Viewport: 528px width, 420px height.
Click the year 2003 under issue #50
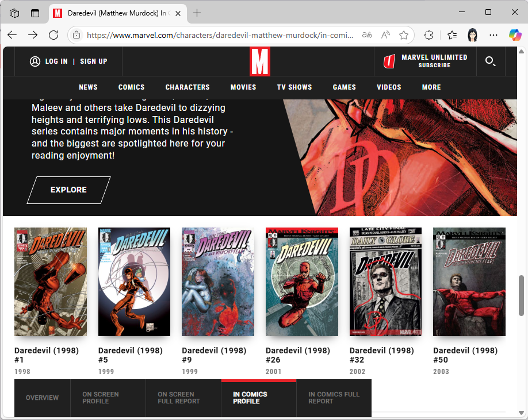coord(441,372)
